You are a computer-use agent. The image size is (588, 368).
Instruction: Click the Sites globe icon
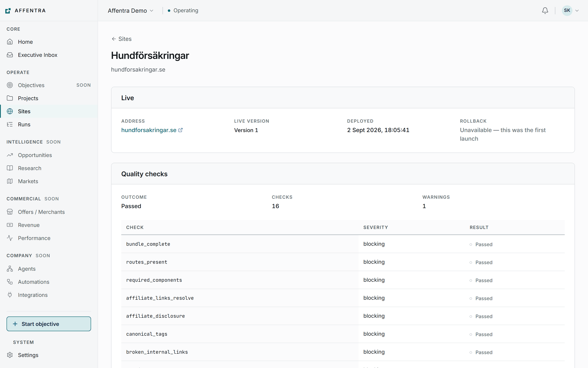[x=10, y=111]
